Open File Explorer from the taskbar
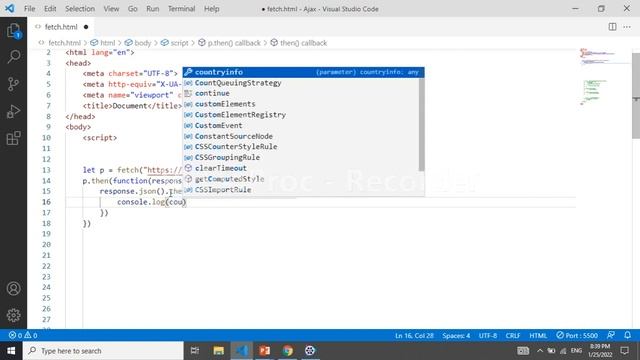640x360 pixels. pos(219,351)
